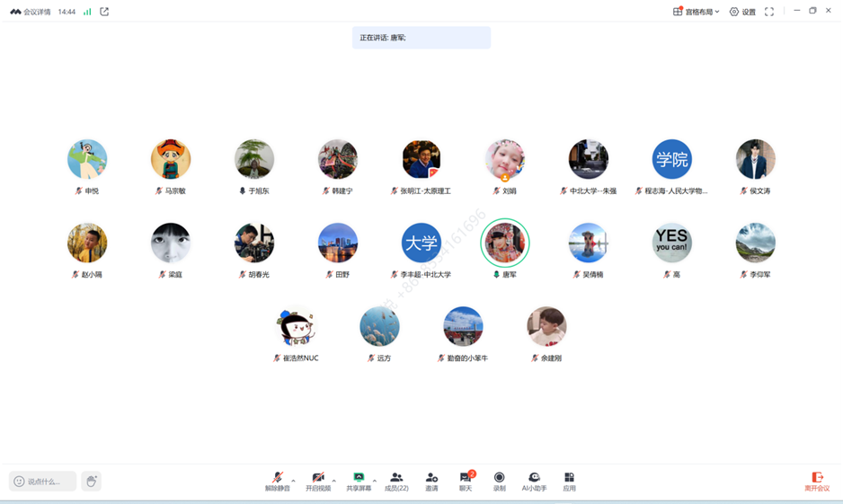
Task: Click 离开会议 to leave meeting
Action: (817, 482)
